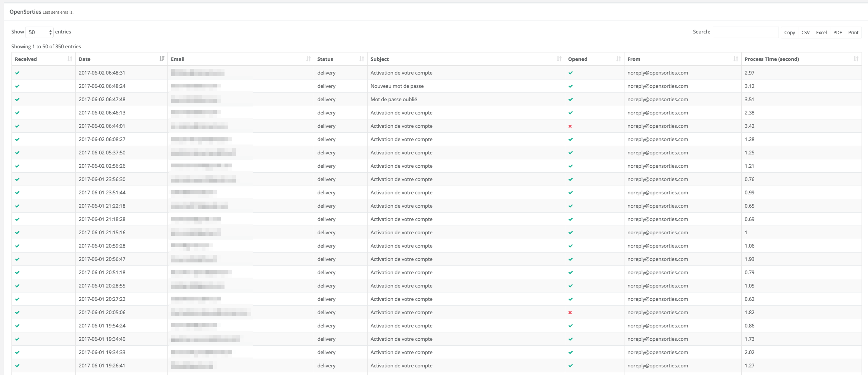This screenshot has width=868, height=375.
Task: Sort by Email column sort icon
Action: pyautogui.click(x=308, y=59)
